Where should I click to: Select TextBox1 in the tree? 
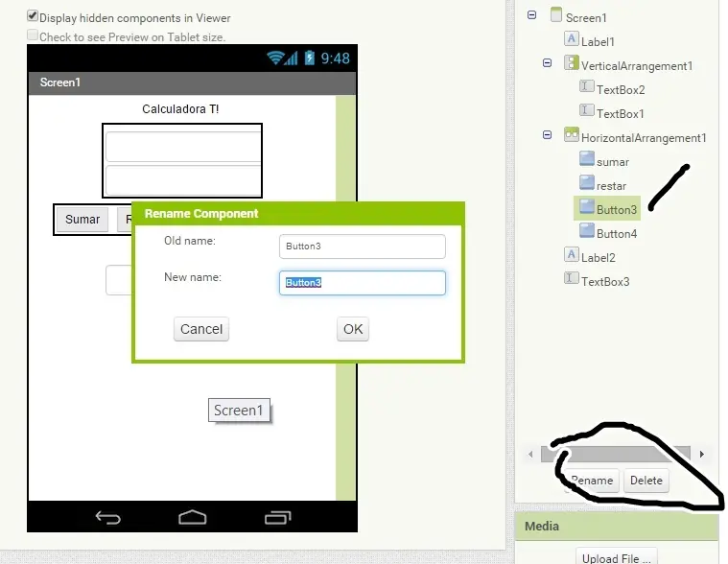pyautogui.click(x=621, y=114)
